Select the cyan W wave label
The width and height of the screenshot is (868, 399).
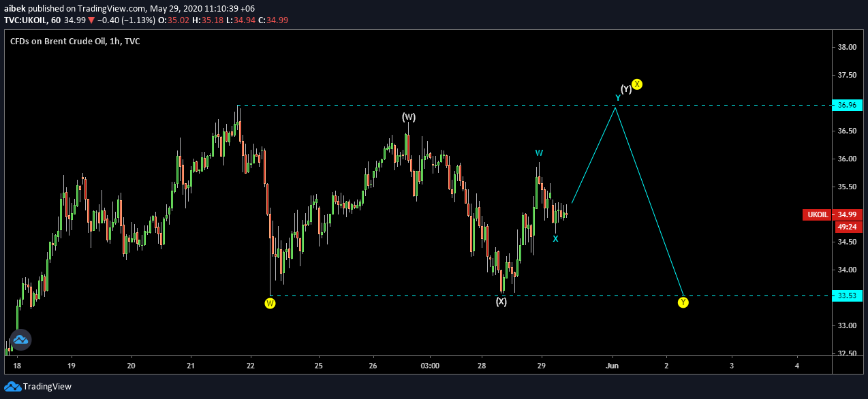point(539,153)
